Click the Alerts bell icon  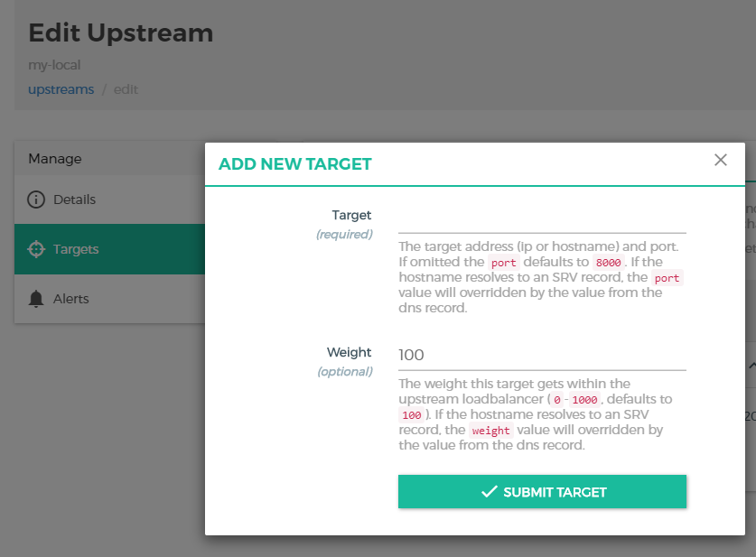[36, 299]
